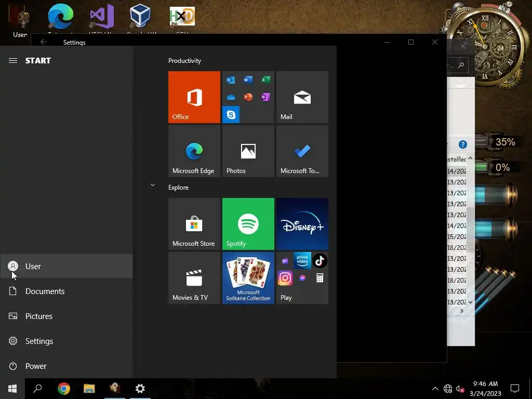532x399 pixels.
Task: Open File Explorer from taskbar
Action: 89,389
